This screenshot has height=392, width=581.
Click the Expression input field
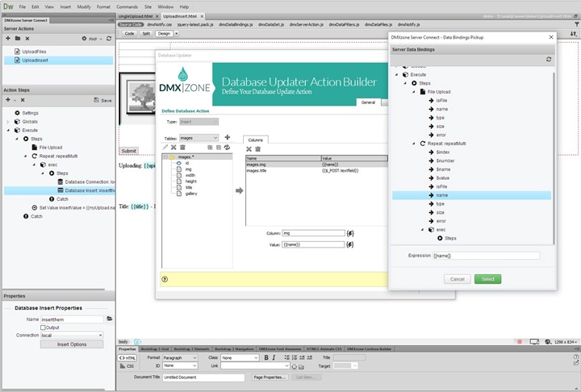pos(486,256)
